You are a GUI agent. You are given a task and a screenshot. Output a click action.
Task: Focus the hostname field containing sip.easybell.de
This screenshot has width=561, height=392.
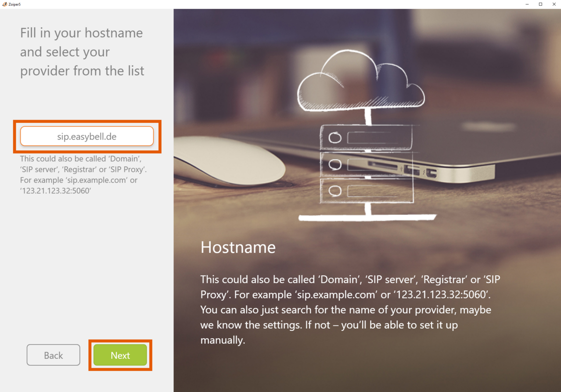pos(87,136)
